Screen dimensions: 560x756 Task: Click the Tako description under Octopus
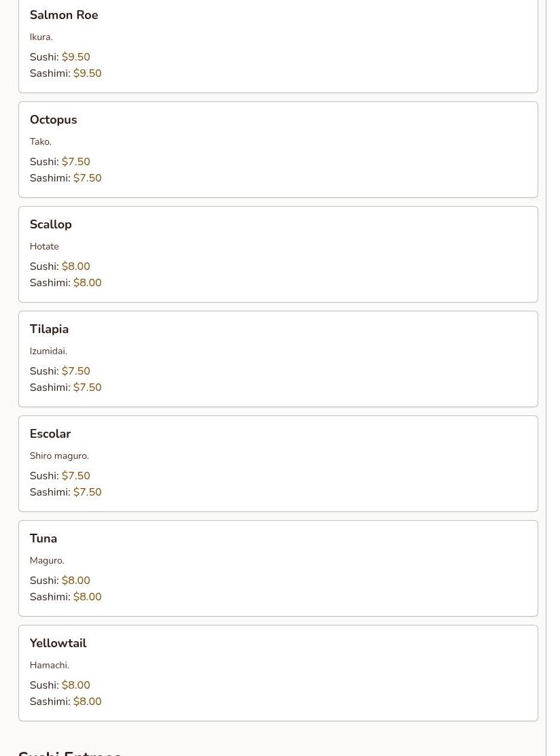tap(41, 141)
